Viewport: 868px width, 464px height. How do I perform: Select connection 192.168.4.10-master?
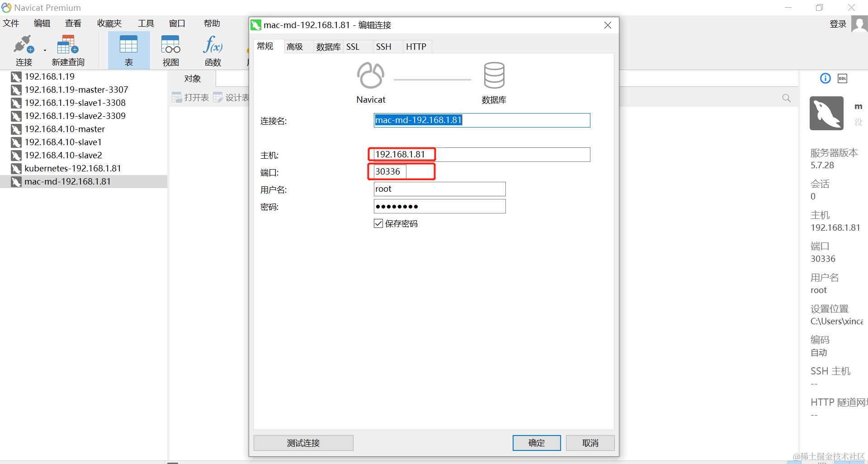65,129
